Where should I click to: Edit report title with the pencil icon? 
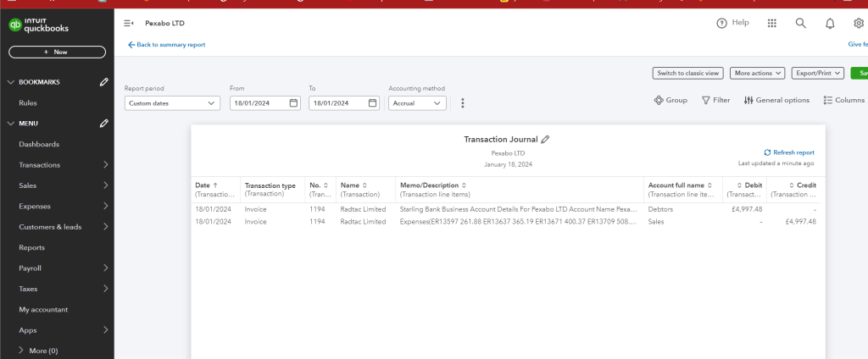(x=545, y=140)
